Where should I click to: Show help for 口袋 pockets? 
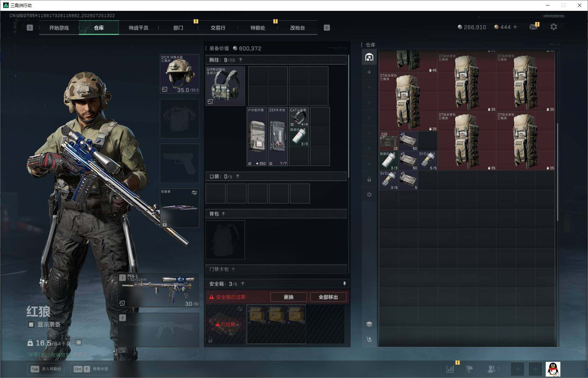[x=238, y=176]
